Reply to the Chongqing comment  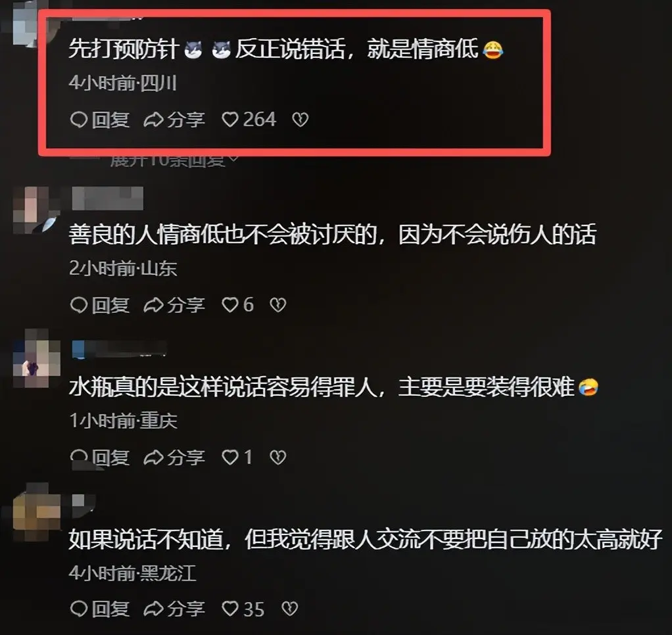pos(100,457)
